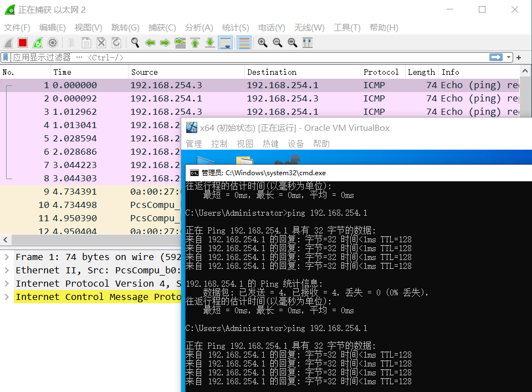This screenshot has height=392, width=532.
Task: Open the 编辑(E) menu
Action: coord(52,28)
